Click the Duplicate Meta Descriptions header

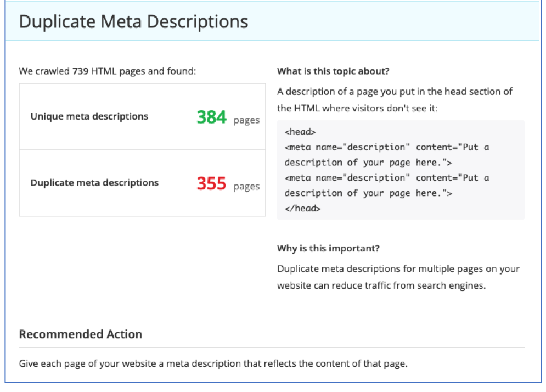133,22
